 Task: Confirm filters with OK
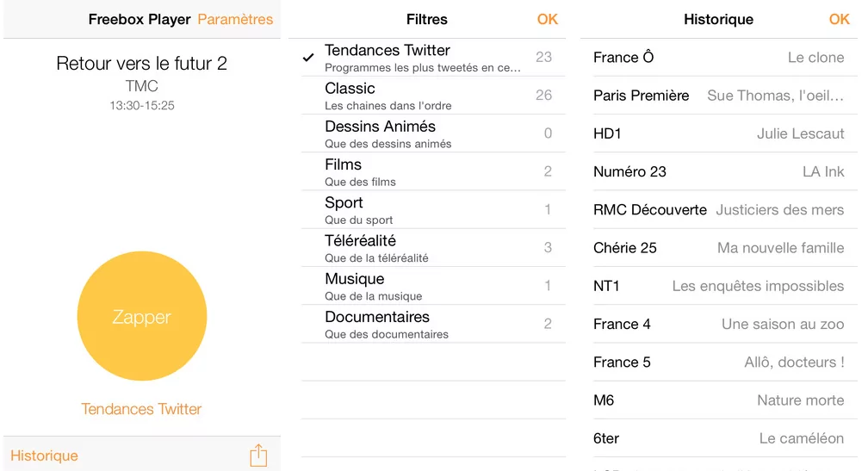click(x=548, y=19)
